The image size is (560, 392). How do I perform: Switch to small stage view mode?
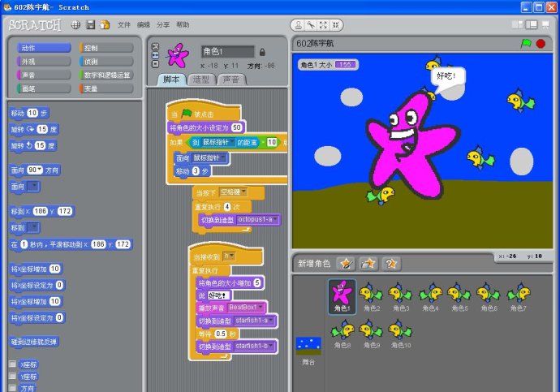point(518,24)
